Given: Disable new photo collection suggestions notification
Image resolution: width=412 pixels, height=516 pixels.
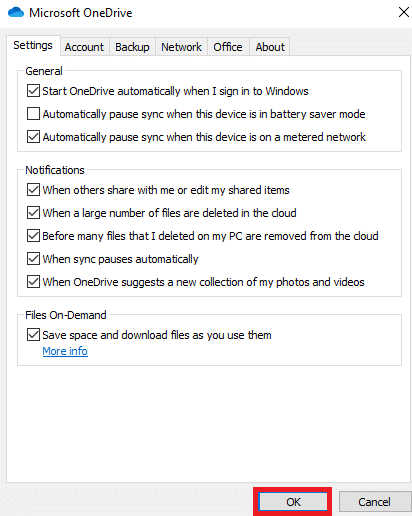Looking at the screenshot, I should (x=33, y=282).
